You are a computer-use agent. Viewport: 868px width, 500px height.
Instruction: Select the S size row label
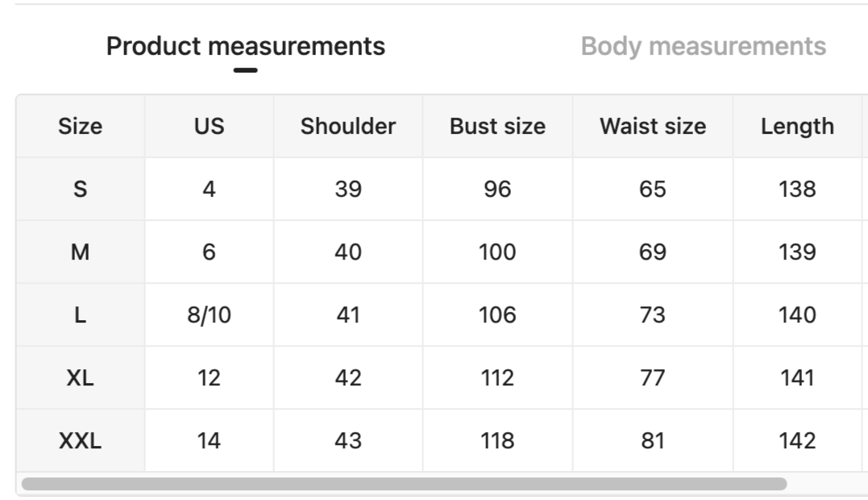80,190
